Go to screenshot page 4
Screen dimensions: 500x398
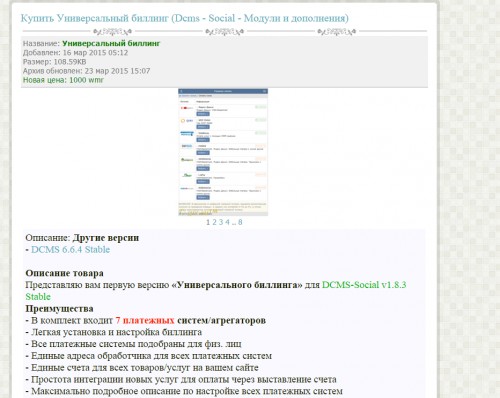[x=227, y=222]
